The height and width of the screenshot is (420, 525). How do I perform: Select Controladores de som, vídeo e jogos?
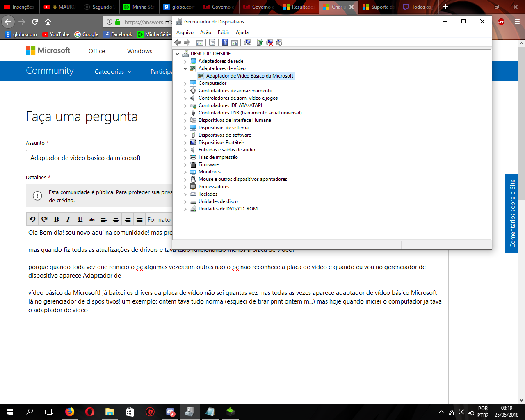coord(238,98)
